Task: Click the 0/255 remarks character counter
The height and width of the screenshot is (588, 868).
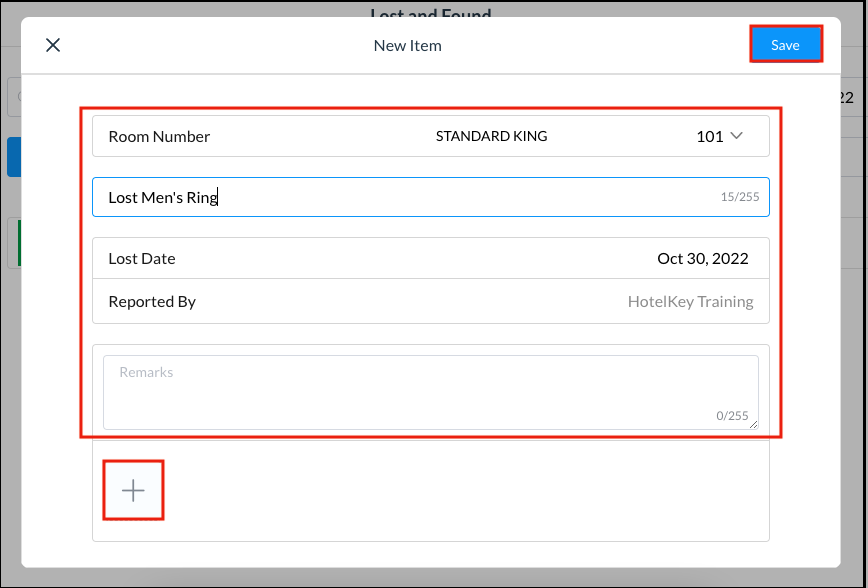Action: pos(731,416)
